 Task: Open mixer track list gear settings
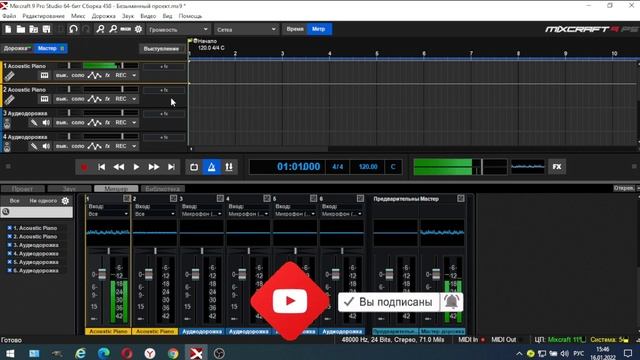click(x=65, y=201)
